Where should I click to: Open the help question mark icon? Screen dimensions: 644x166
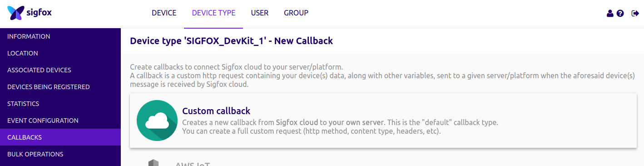tap(620, 14)
